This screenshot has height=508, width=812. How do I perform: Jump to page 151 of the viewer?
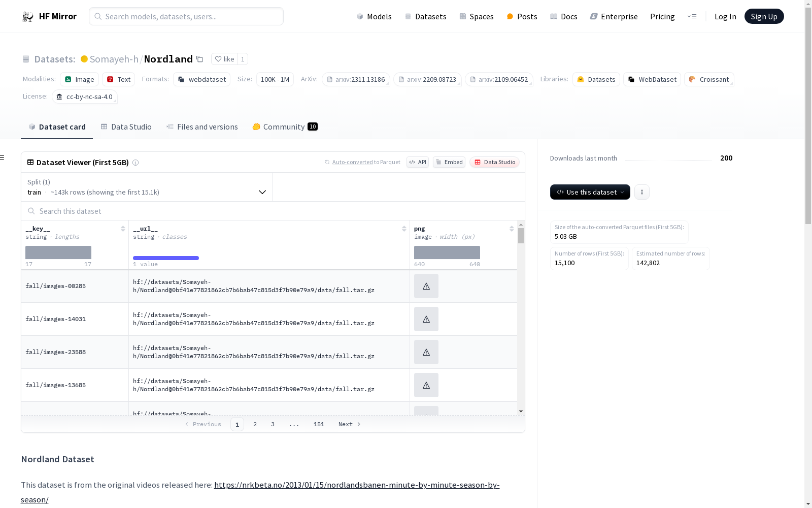tap(319, 424)
